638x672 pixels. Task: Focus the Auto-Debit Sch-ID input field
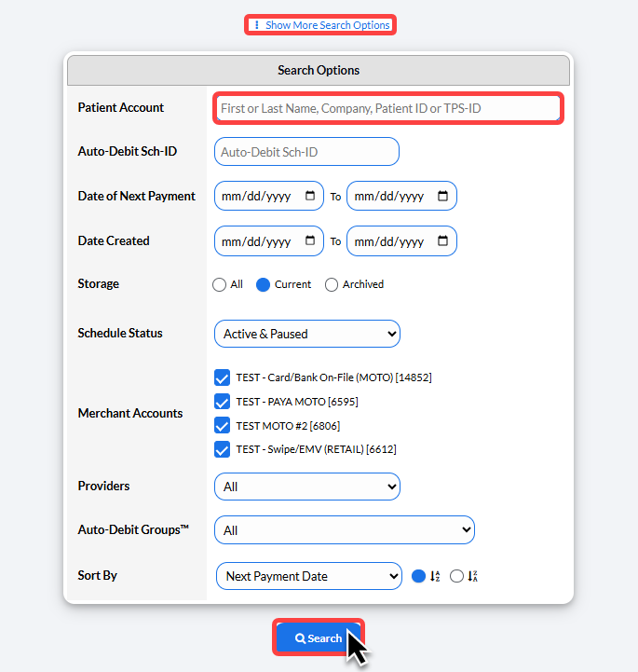pos(306,152)
